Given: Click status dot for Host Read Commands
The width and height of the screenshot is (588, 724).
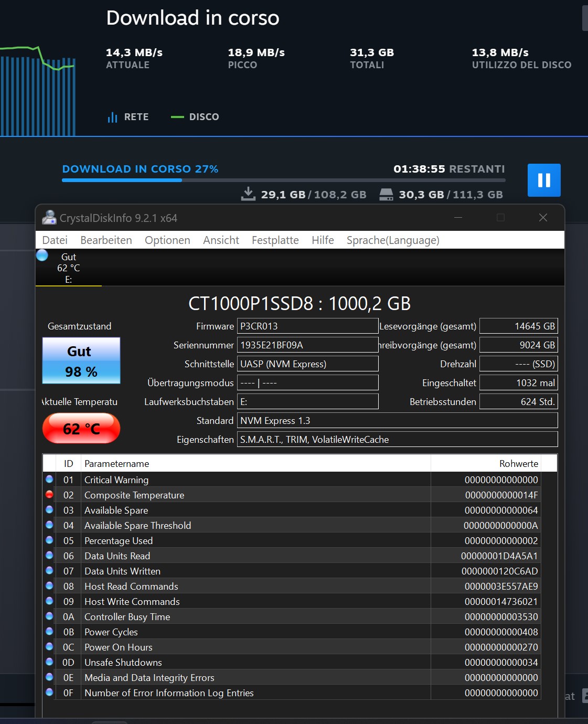Looking at the screenshot, I should pyautogui.click(x=49, y=585).
